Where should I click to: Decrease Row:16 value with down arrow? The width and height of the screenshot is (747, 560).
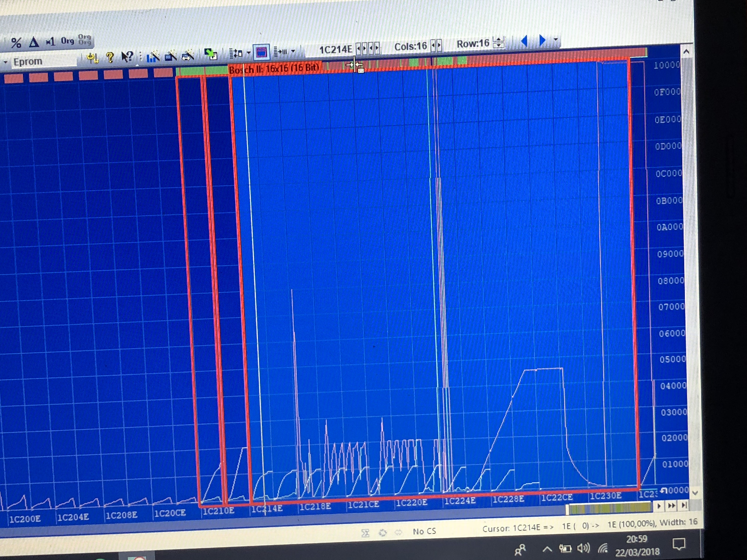[x=499, y=45]
